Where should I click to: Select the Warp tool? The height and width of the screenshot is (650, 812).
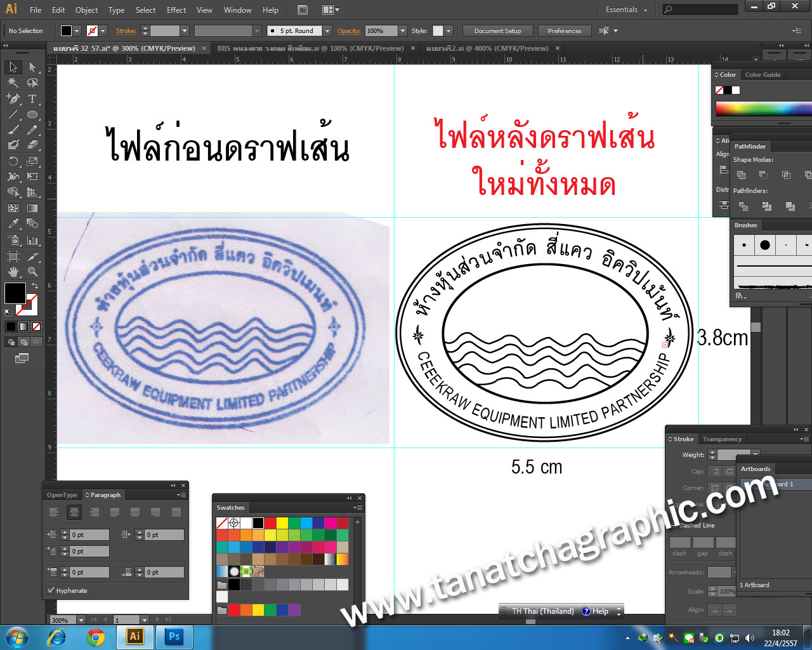click(x=13, y=176)
